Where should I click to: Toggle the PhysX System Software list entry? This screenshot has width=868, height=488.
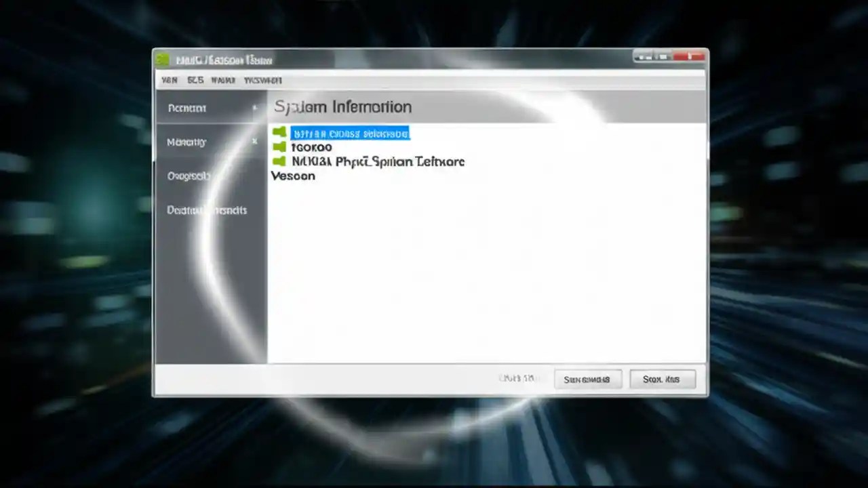(377, 161)
